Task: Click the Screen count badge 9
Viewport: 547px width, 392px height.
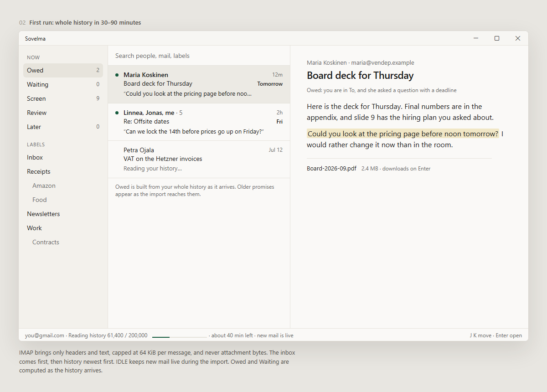Action: 98,98
